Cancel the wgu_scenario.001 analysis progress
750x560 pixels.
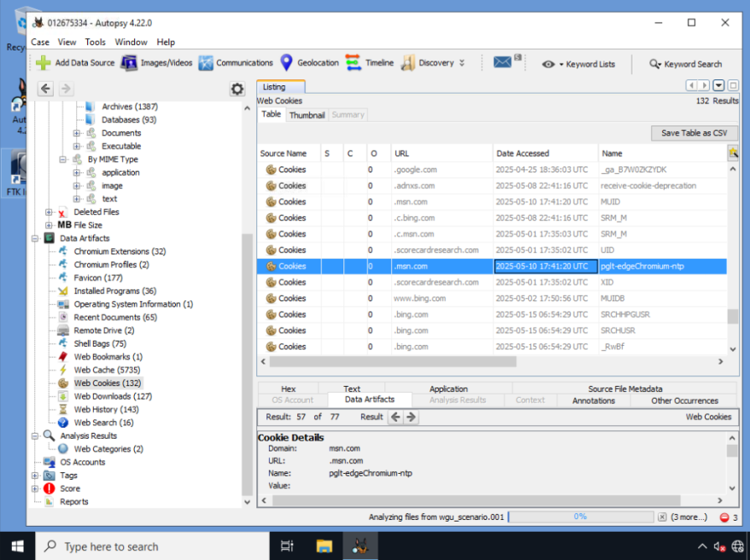point(662,517)
